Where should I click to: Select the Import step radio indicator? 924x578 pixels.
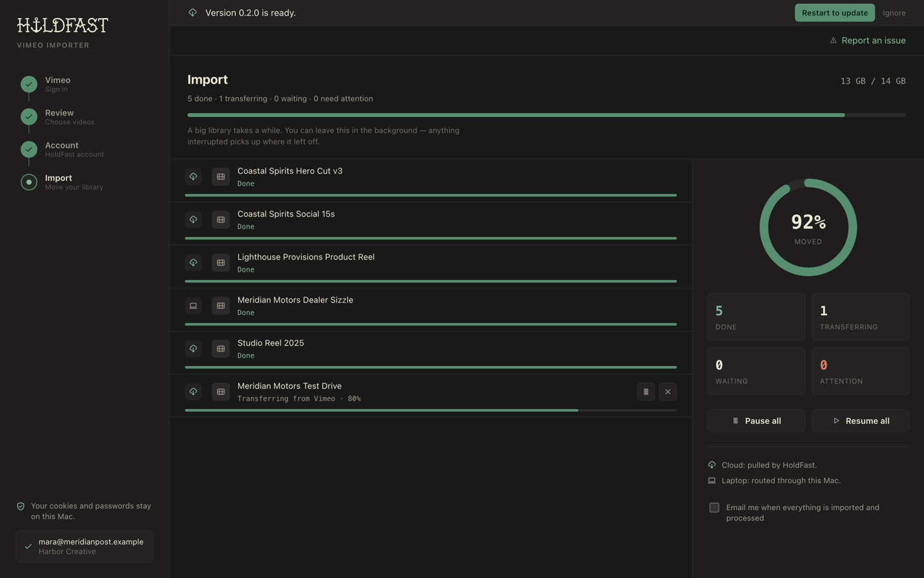click(29, 182)
